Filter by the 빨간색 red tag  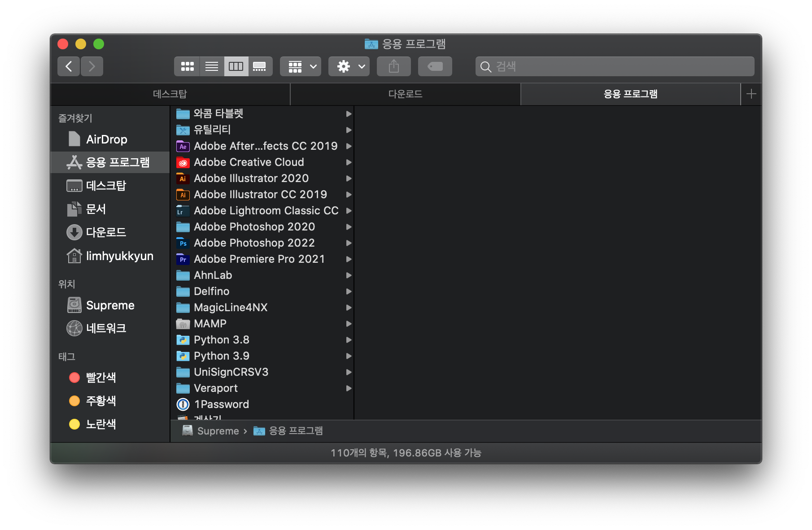tap(110, 378)
